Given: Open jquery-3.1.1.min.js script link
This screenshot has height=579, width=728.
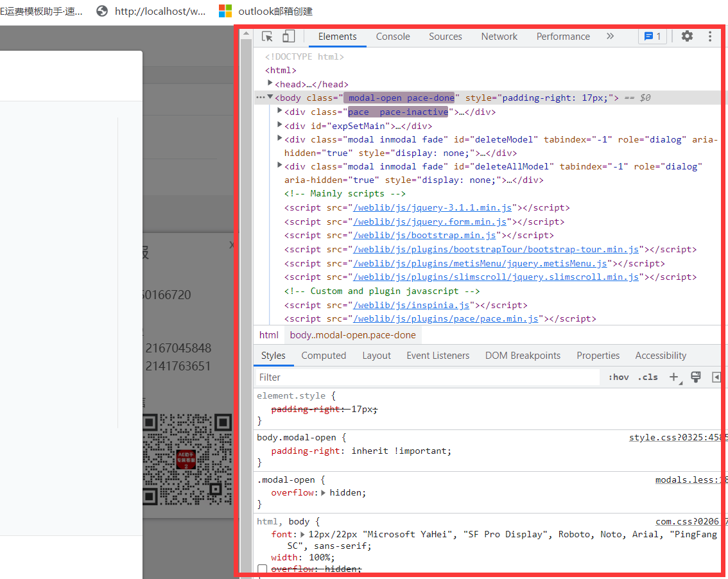Looking at the screenshot, I should point(432,207).
